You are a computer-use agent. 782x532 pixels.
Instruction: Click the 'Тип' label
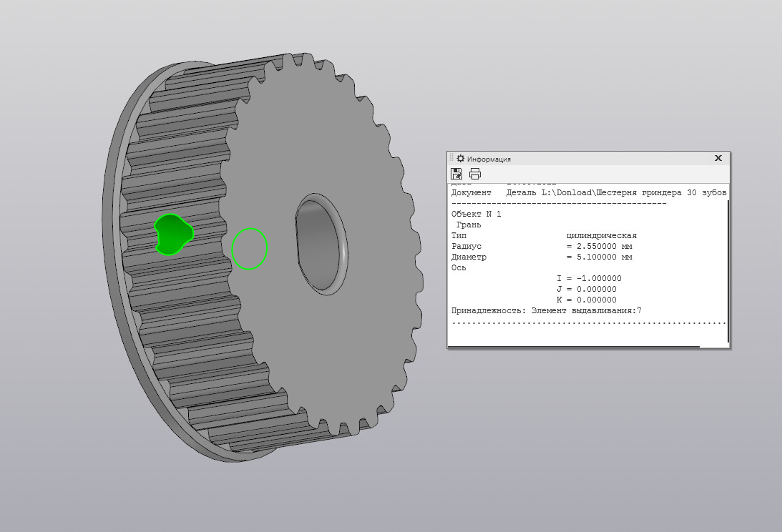(459, 235)
